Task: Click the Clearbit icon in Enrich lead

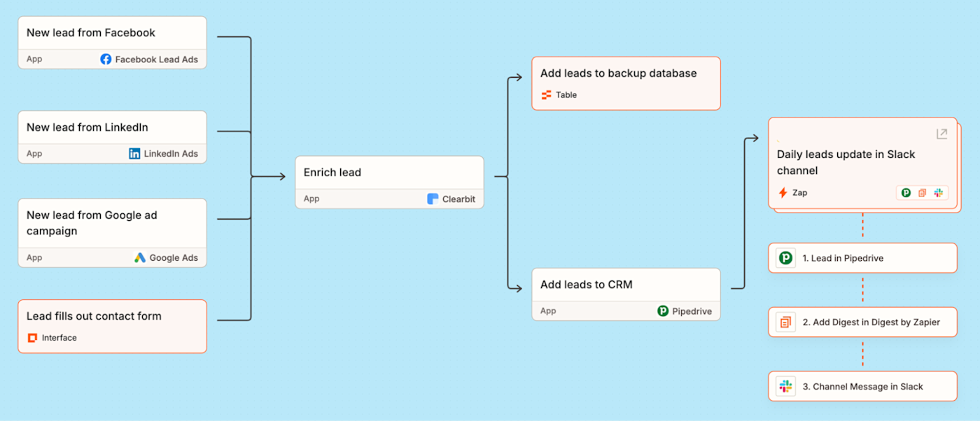Action: [433, 199]
